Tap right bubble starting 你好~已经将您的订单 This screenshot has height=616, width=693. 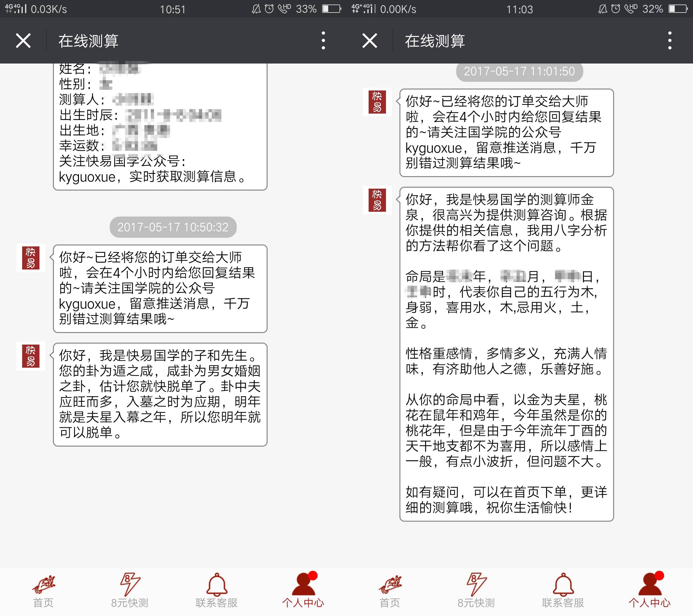[x=507, y=133]
